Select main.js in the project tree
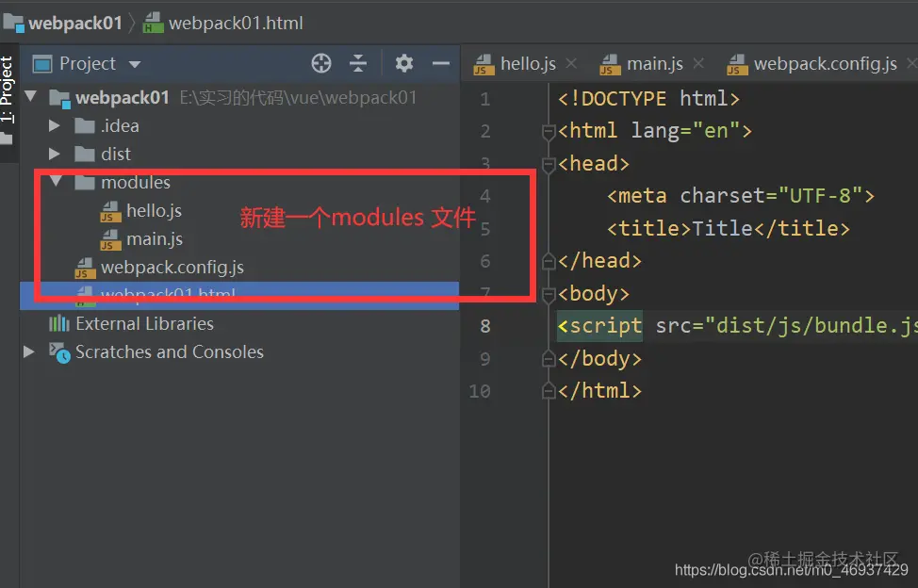918x588 pixels. point(155,238)
